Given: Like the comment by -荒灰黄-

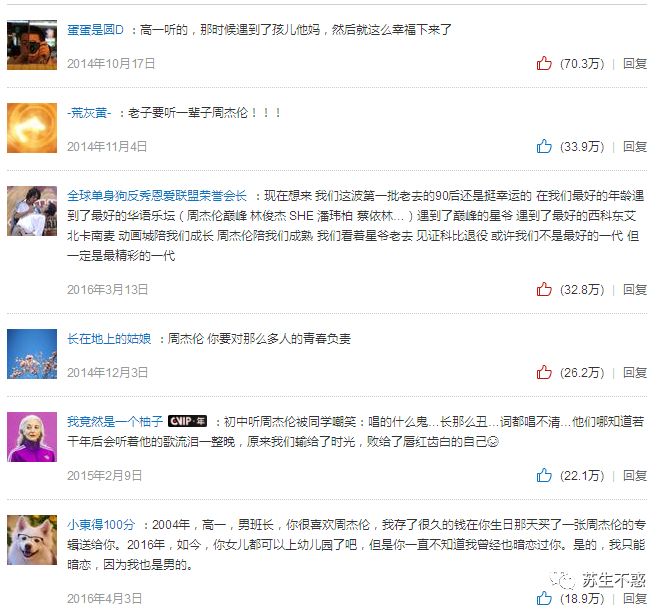Looking at the screenshot, I should click(544, 146).
